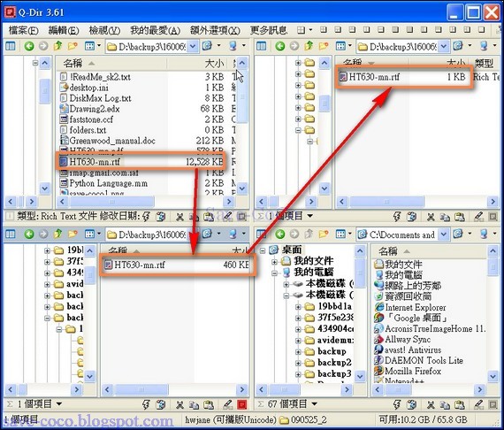Open the 檔案(F) menu

coord(23,31)
